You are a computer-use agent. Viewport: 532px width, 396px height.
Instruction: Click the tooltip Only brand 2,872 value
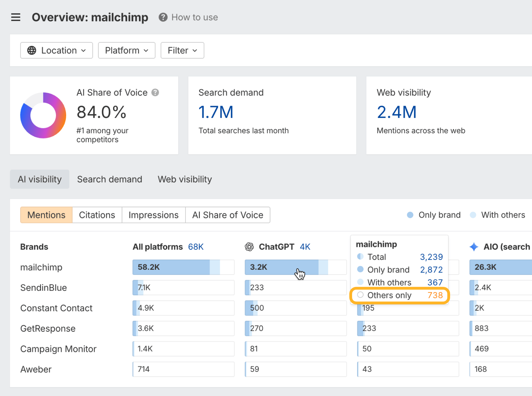point(431,270)
